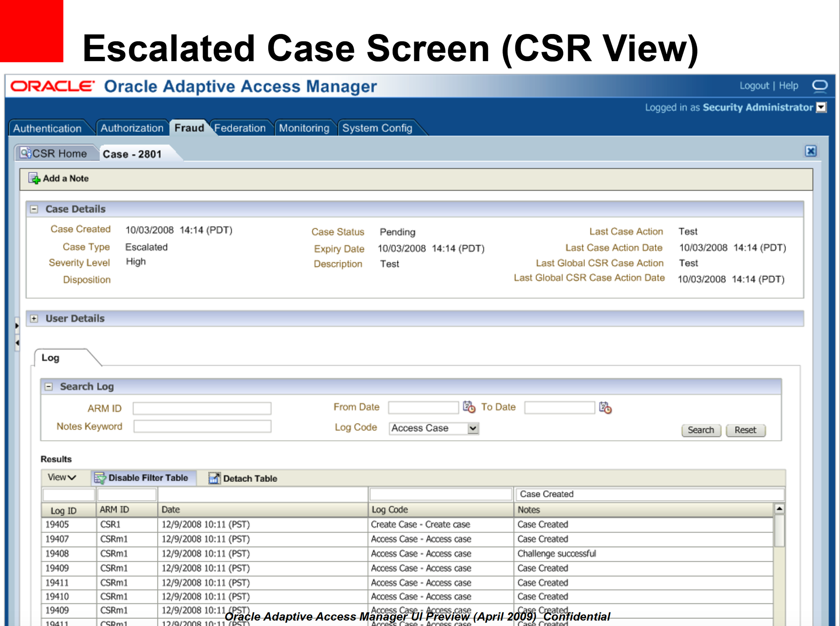Click the Notes Keyword input field
Screen dimensions: 840x626
click(x=202, y=426)
